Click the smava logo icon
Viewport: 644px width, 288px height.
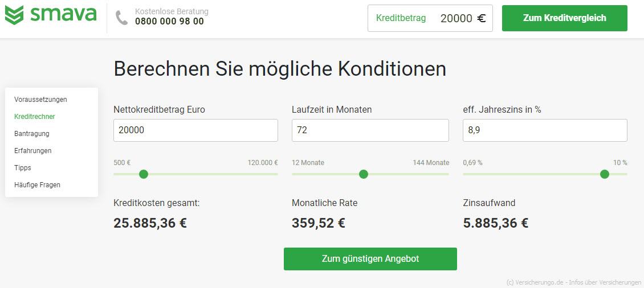(x=14, y=15)
